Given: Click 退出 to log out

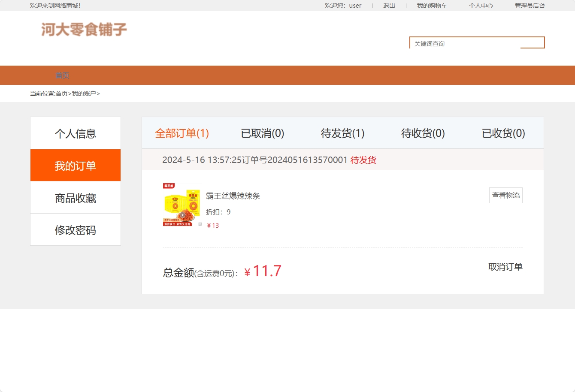Looking at the screenshot, I should point(388,6).
